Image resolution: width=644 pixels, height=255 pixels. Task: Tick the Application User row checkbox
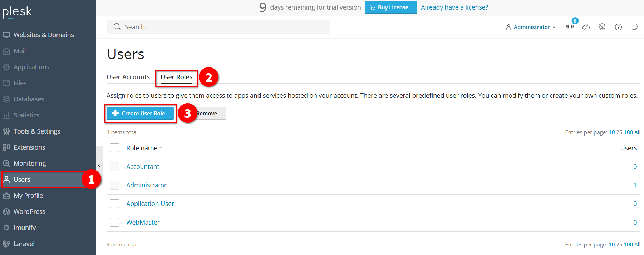114,204
